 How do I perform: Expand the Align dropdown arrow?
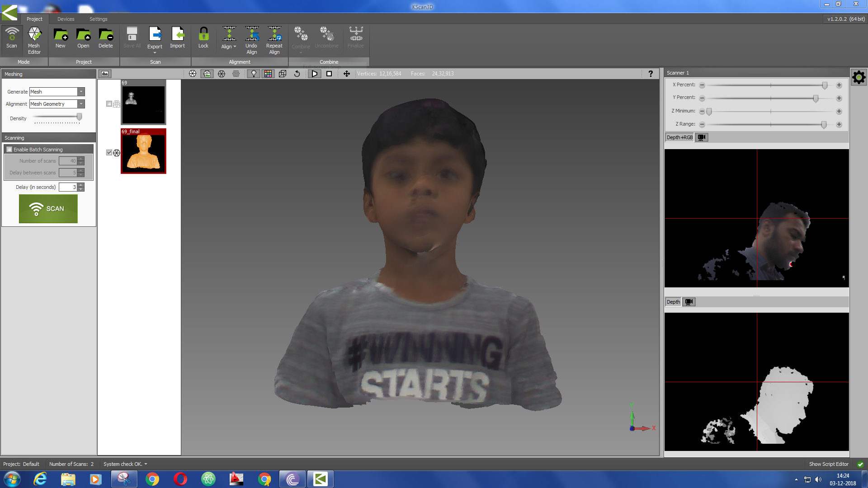[x=235, y=47]
